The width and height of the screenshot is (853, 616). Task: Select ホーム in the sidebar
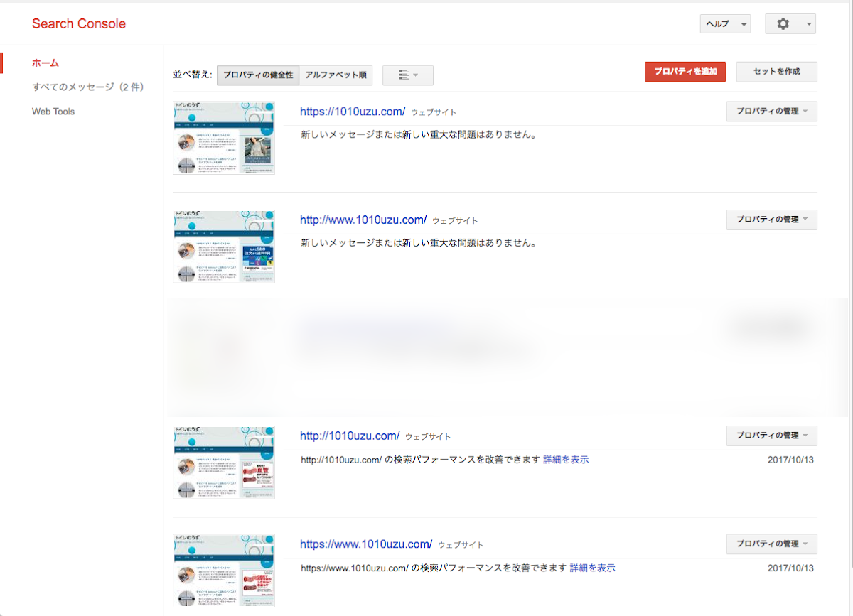coord(45,63)
